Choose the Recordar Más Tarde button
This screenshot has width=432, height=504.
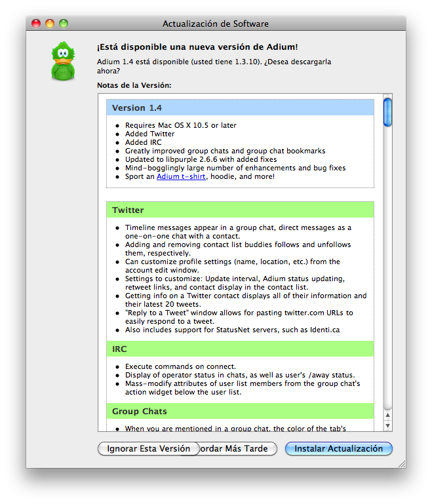tap(238, 448)
